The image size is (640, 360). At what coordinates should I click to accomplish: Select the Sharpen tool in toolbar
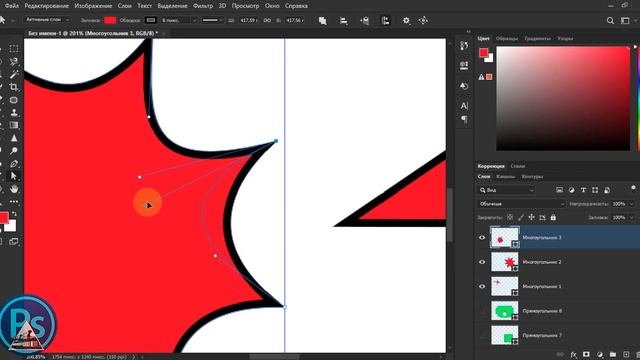pos(13,138)
